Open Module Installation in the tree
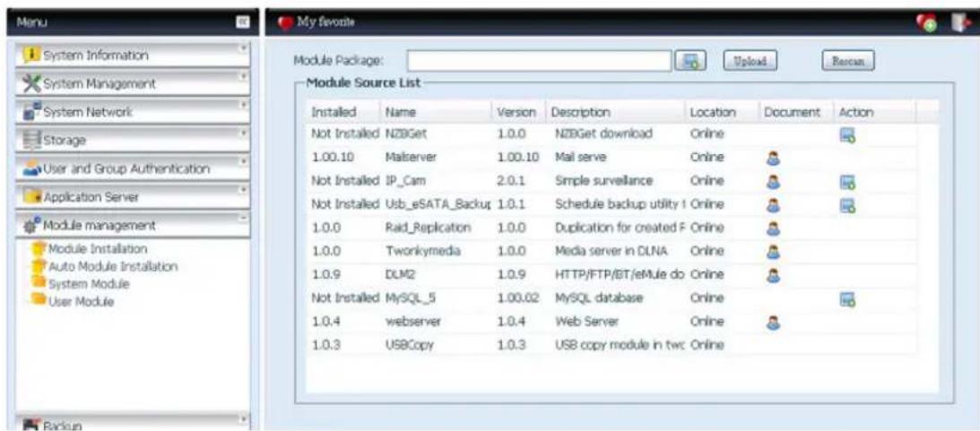980x431 pixels. [x=96, y=248]
